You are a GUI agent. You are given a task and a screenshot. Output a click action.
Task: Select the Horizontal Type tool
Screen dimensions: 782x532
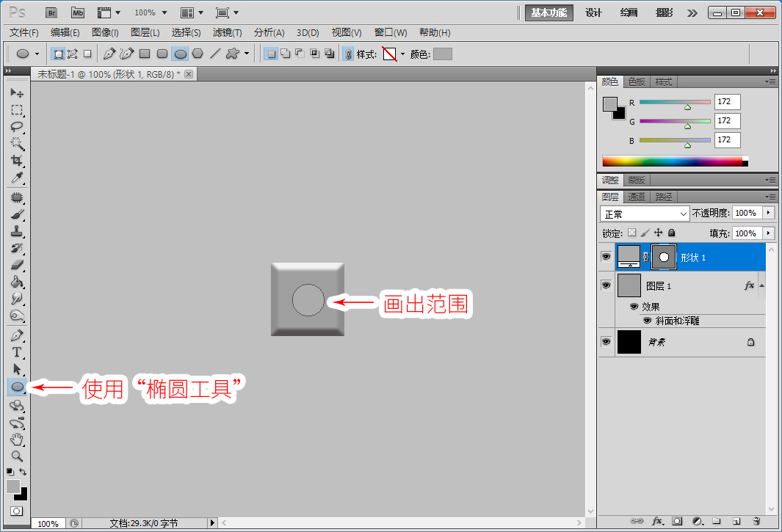(17, 352)
